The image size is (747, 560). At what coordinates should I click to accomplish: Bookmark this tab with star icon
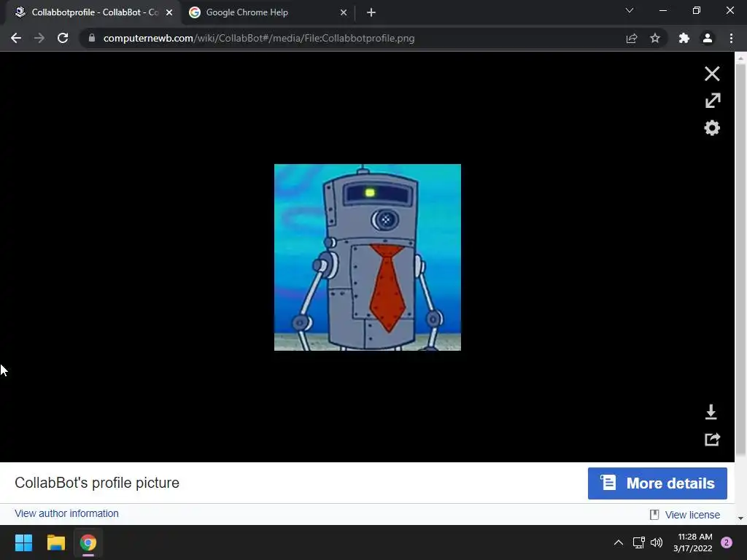tap(655, 38)
